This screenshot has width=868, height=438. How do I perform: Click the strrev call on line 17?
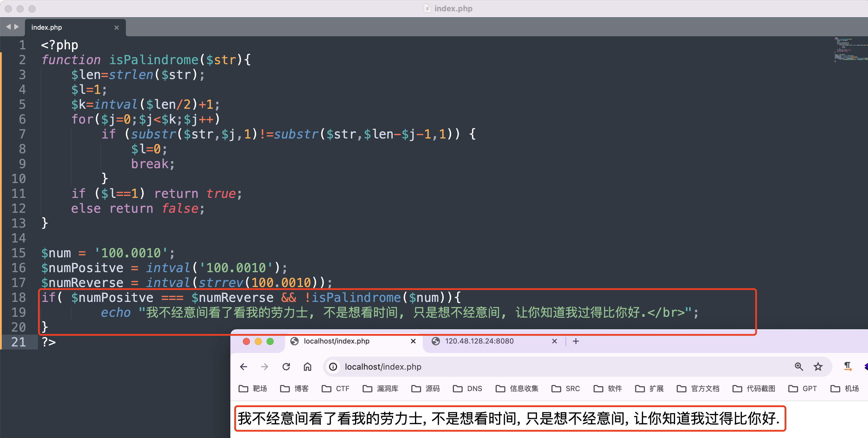pyautogui.click(x=221, y=283)
